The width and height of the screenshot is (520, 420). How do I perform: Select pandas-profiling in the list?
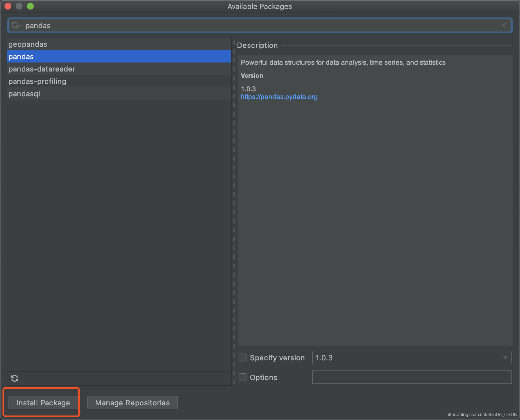point(119,81)
